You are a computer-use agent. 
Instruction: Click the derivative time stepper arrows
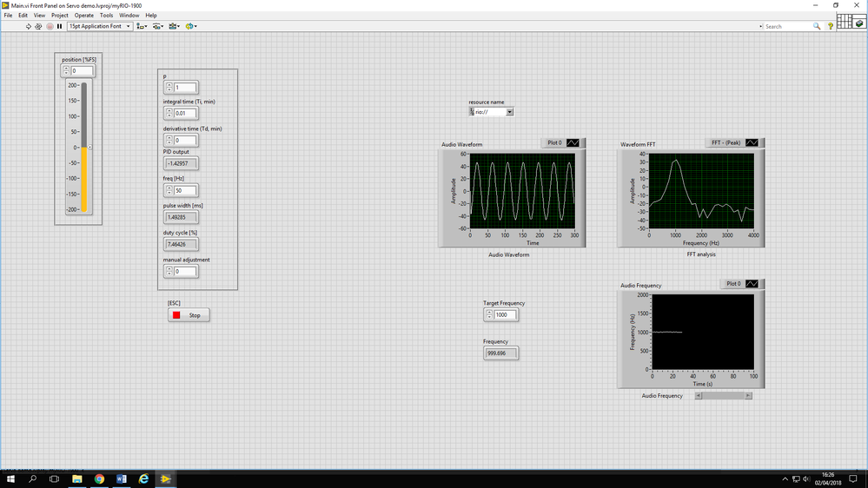169,140
